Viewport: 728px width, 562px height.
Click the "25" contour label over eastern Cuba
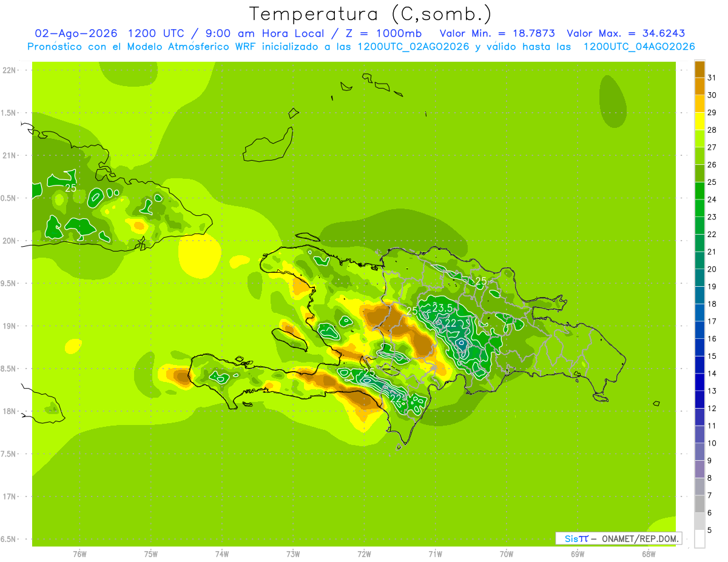[71, 188]
